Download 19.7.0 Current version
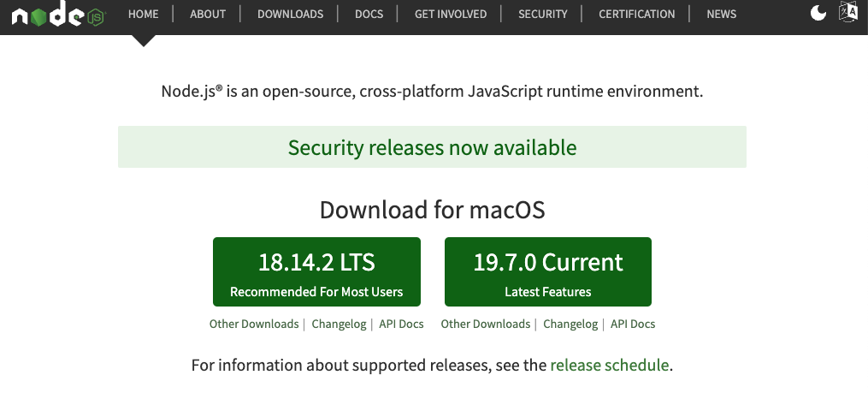Image resolution: width=868 pixels, height=393 pixels. (548, 271)
